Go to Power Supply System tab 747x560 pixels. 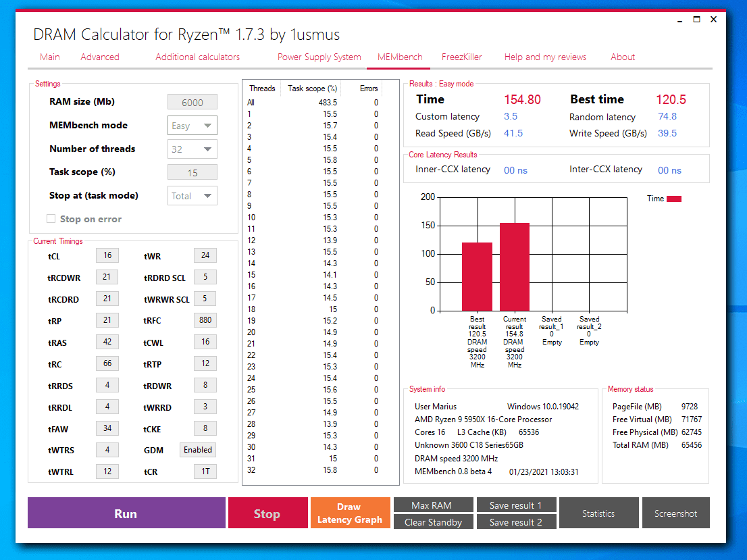coord(319,57)
